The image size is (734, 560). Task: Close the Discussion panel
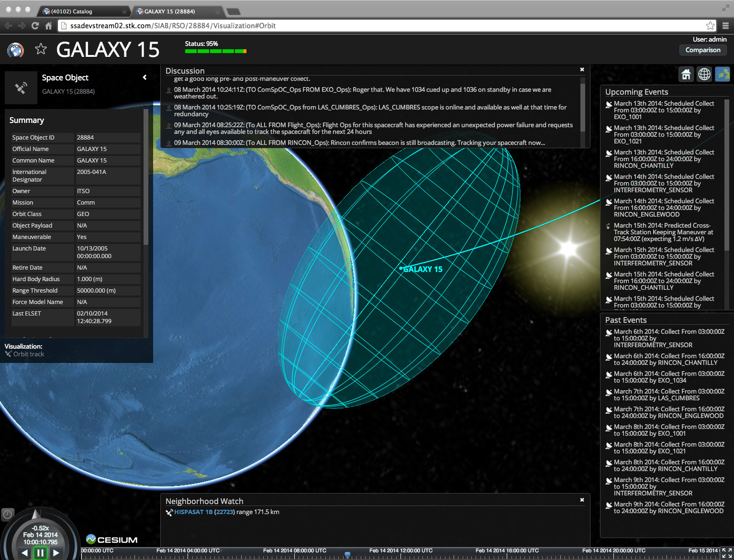pyautogui.click(x=582, y=70)
